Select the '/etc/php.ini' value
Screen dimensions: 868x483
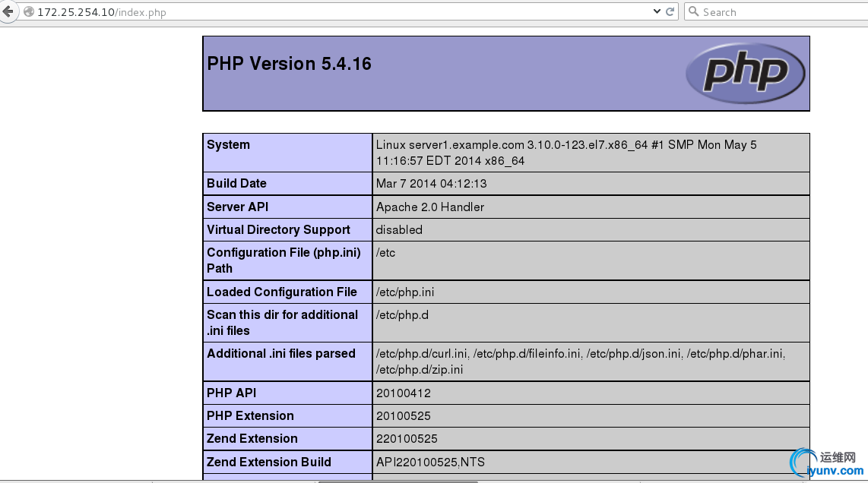pos(405,292)
